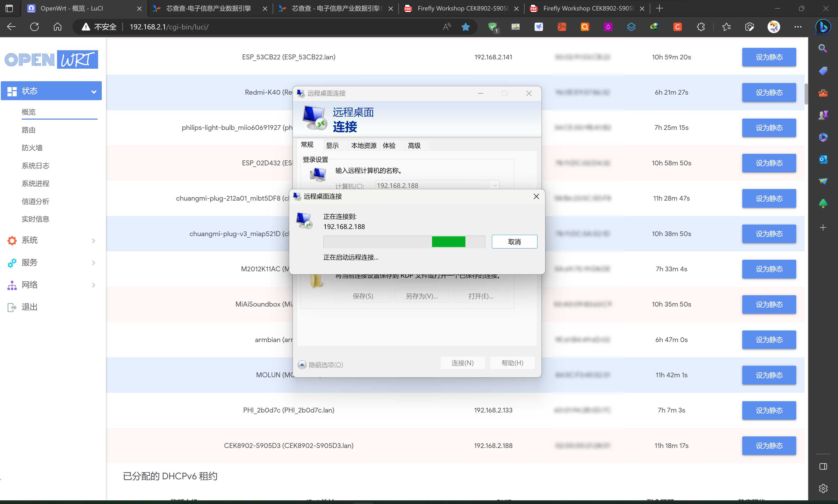Close the OpenWrt LuCI browser tab
Screen dimensions: 838x504
pos(139,8)
